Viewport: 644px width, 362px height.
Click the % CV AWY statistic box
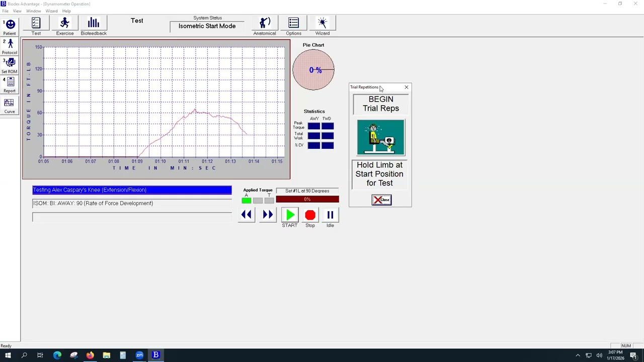coord(314,145)
